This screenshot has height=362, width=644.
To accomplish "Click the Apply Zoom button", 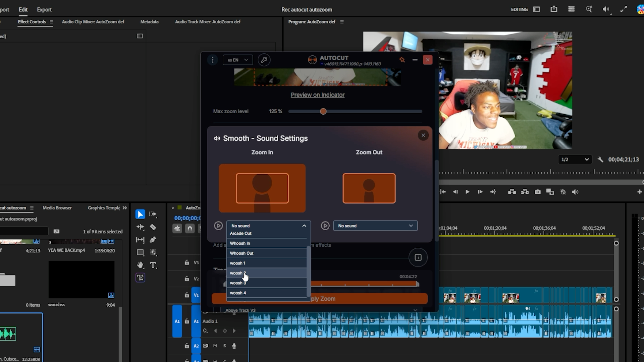I will (319, 299).
